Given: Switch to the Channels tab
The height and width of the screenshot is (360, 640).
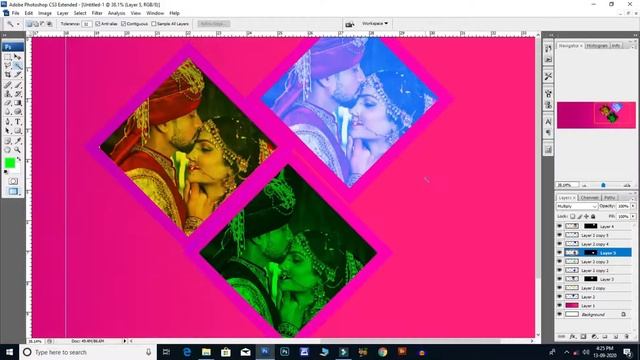Looking at the screenshot, I should pyautogui.click(x=589, y=198).
